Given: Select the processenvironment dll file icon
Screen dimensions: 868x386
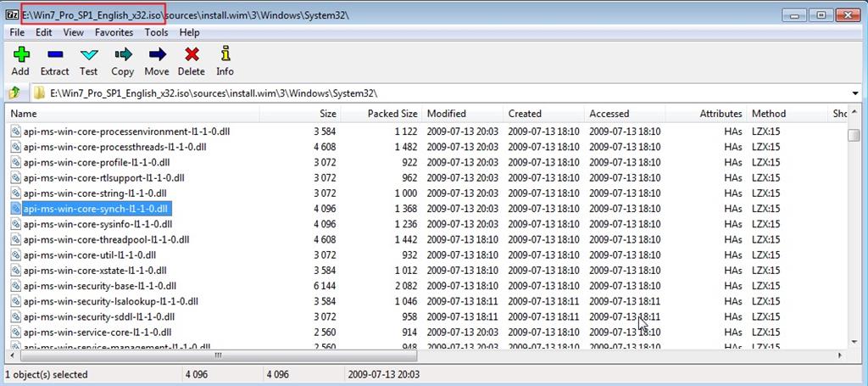Looking at the screenshot, I should (x=15, y=131).
